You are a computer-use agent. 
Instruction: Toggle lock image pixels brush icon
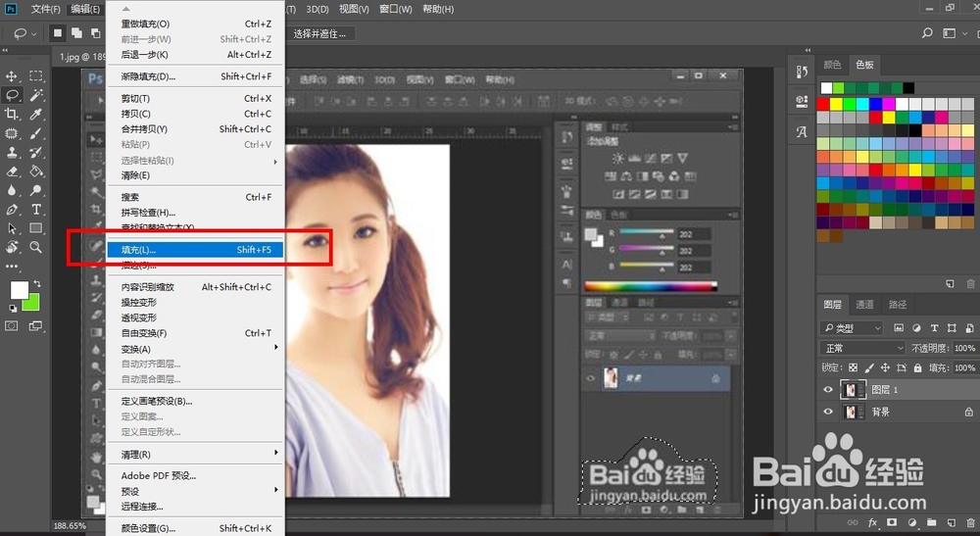pos(869,368)
